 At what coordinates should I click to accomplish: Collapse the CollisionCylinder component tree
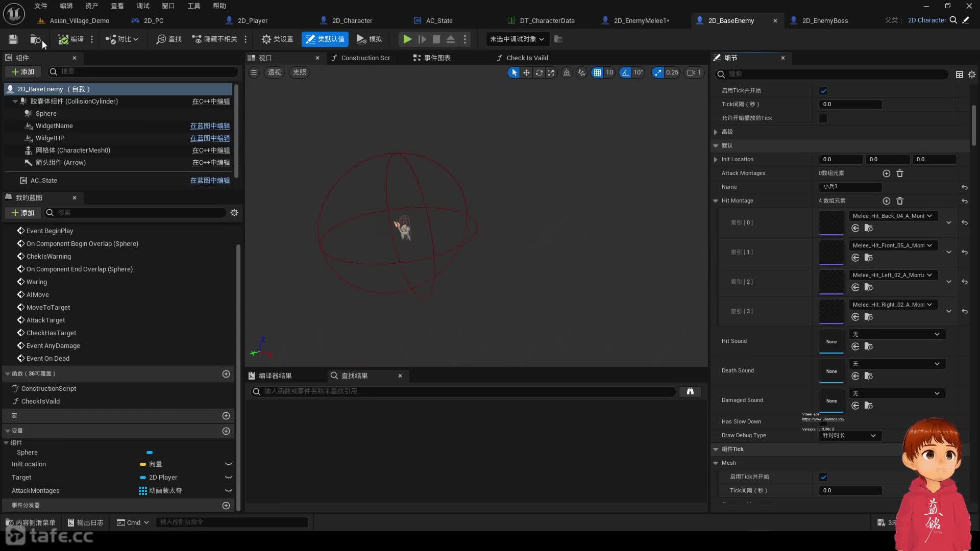(x=15, y=102)
